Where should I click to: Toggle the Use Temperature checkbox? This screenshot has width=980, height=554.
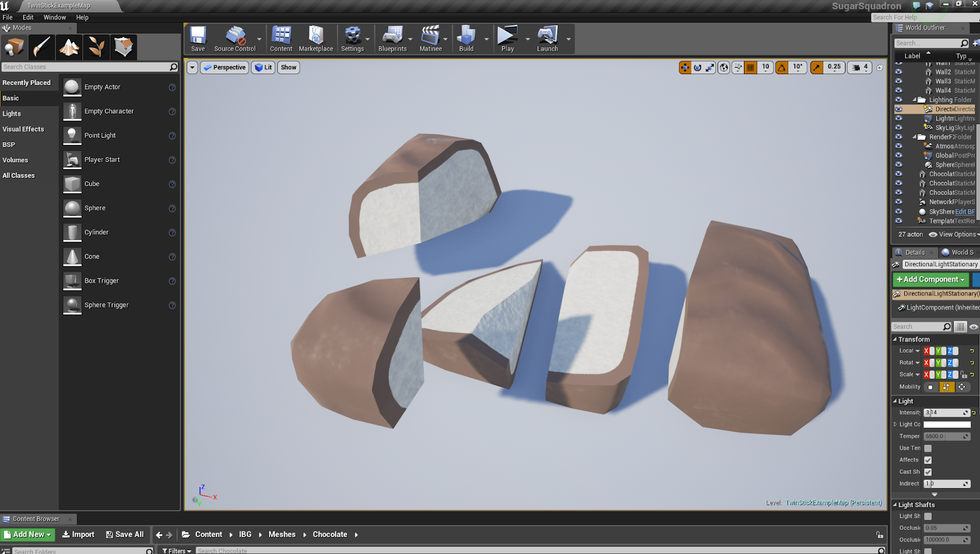coord(928,448)
